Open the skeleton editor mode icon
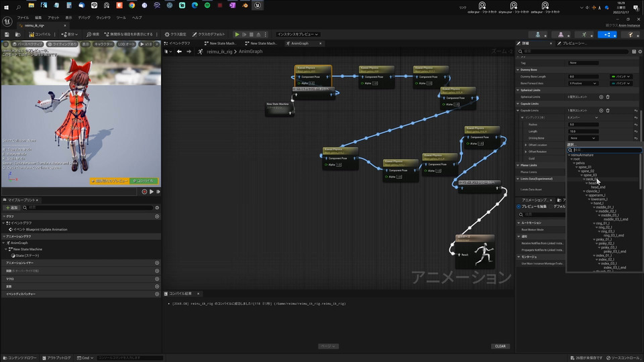Viewport: 644px width, 362px height. coord(538,34)
